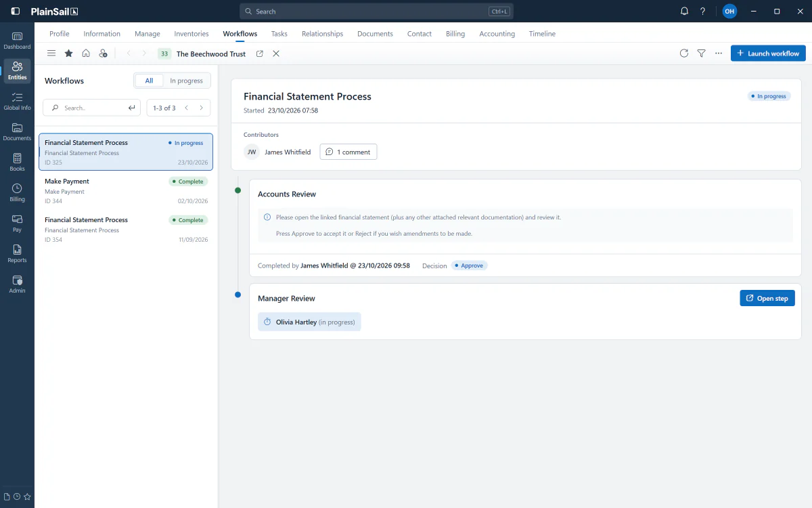Go back using the left arrow in the entity toolbar
The image size is (812, 508).
(129, 54)
